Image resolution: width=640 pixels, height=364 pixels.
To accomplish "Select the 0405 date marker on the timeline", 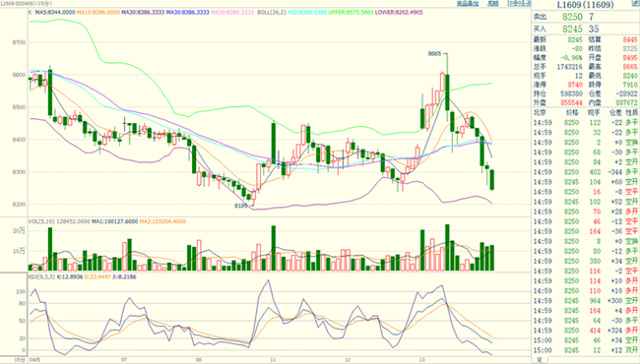I will [34, 360].
